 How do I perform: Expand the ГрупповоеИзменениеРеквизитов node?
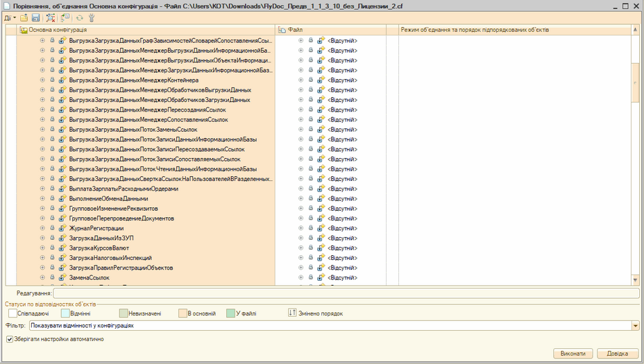(x=42, y=208)
